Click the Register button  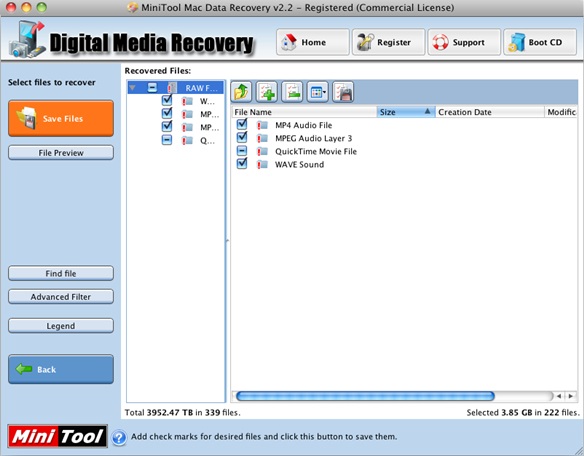(x=388, y=42)
